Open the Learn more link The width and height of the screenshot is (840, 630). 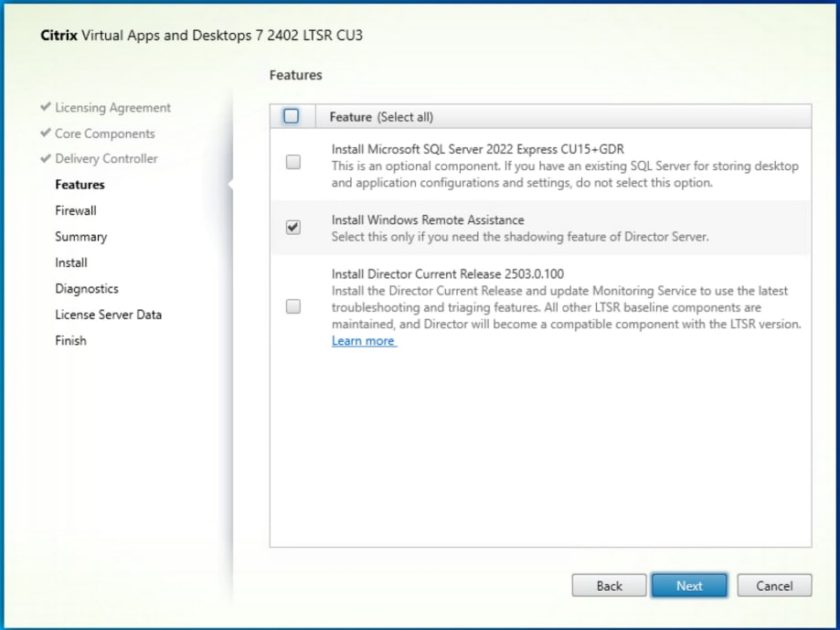[364, 341]
